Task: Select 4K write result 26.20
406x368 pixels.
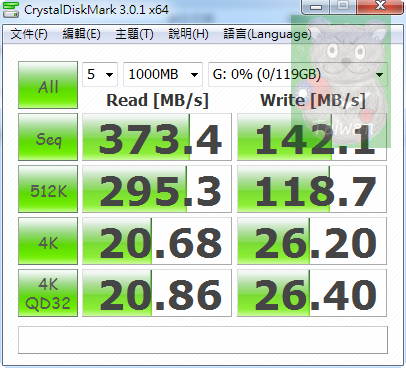Action: coord(312,241)
